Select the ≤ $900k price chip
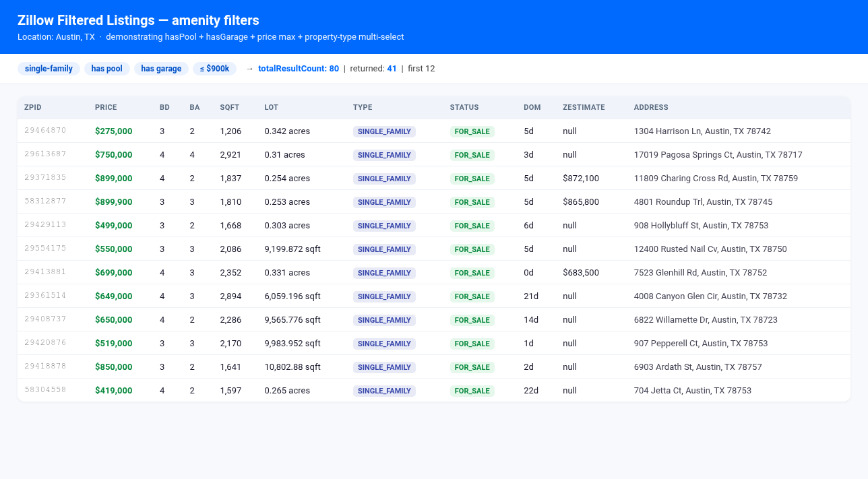This screenshot has height=479, width=868. tap(214, 69)
